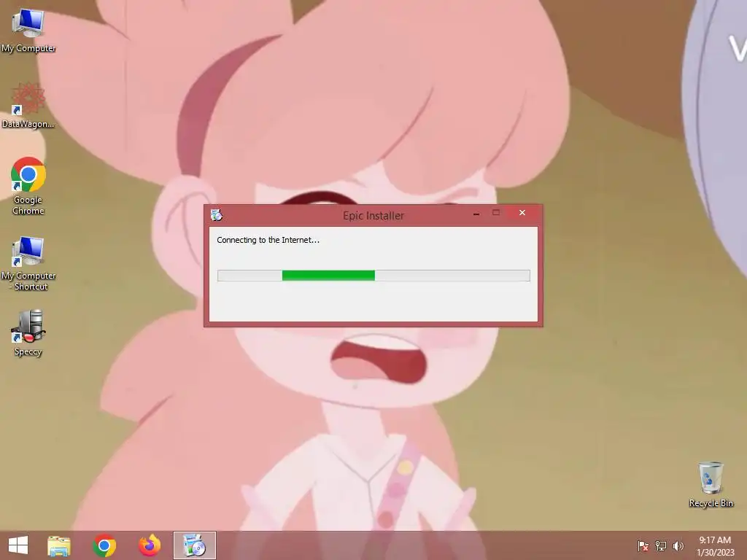
Task: Launch Firefox from the taskbar
Action: pos(150,545)
